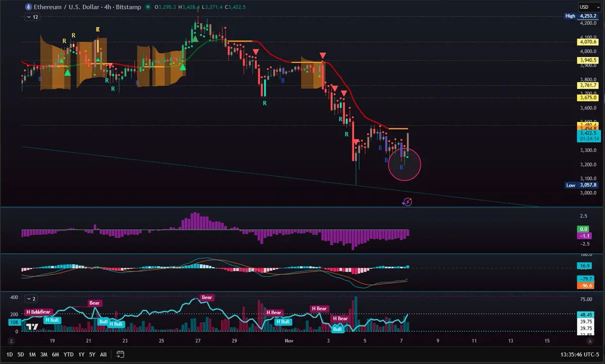Image resolution: width=605 pixels, height=364 pixels.
Task: Click the green market status dot
Action: [147, 7]
